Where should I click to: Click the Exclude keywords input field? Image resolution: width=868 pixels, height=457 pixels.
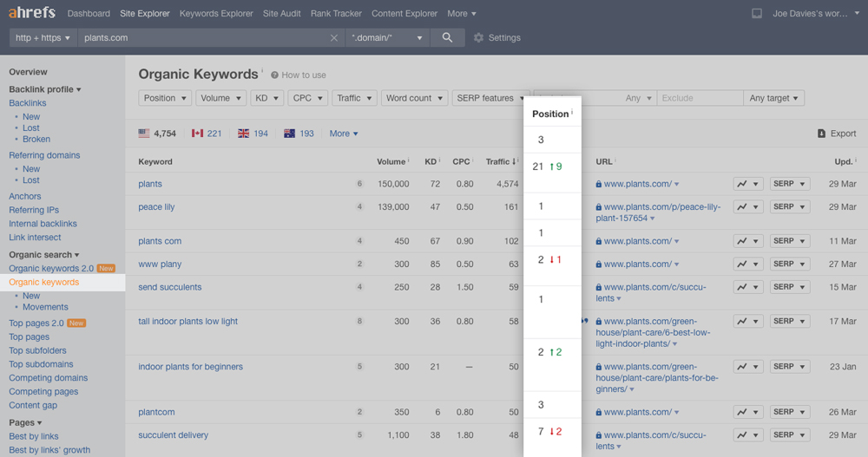coord(700,98)
